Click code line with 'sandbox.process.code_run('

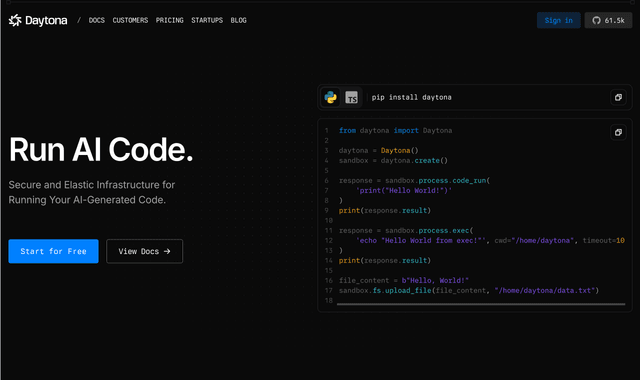(x=414, y=180)
